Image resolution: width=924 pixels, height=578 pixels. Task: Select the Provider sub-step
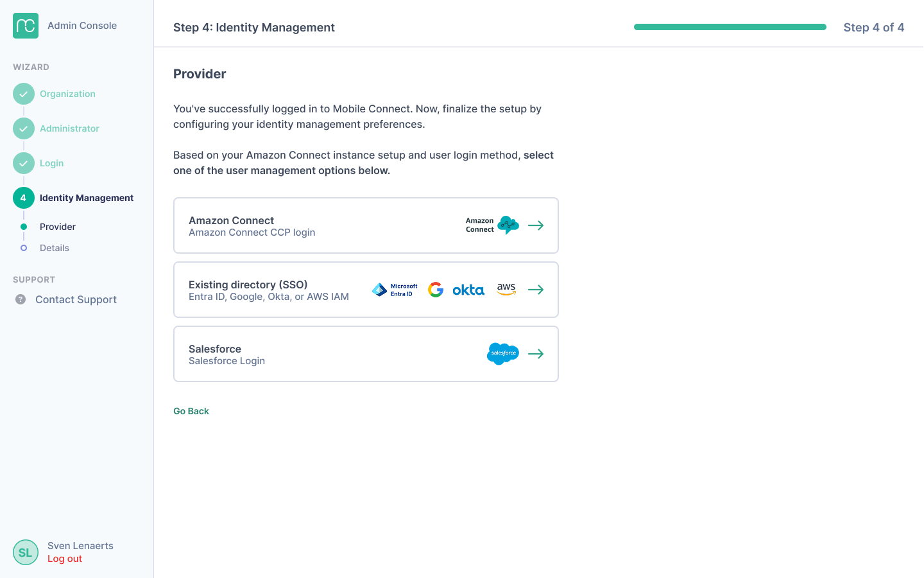58,227
